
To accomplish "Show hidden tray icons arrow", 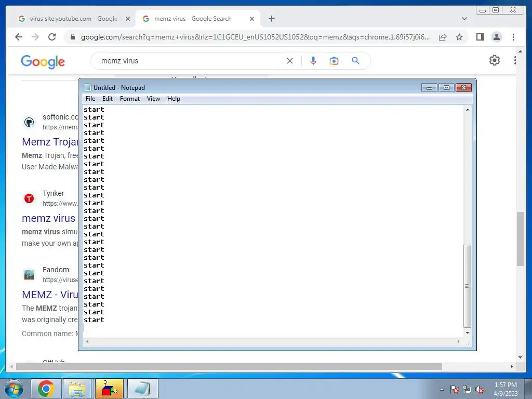I will [x=442, y=389].
